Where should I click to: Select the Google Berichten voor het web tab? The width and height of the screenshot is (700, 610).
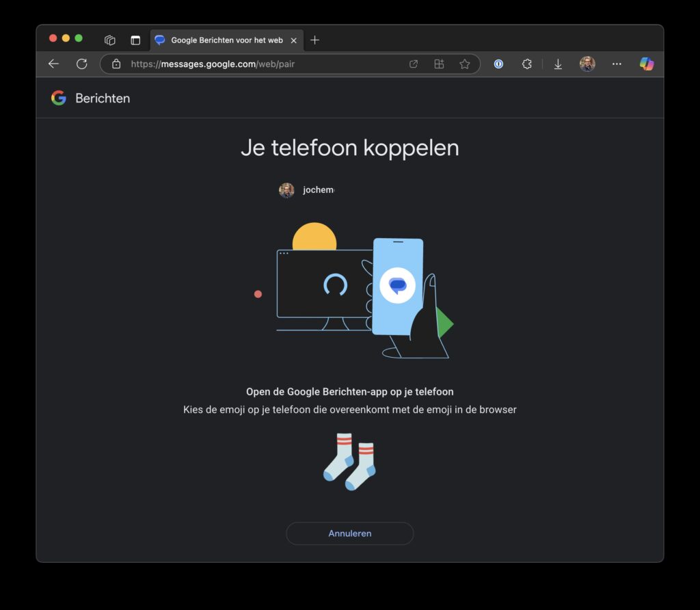click(227, 40)
